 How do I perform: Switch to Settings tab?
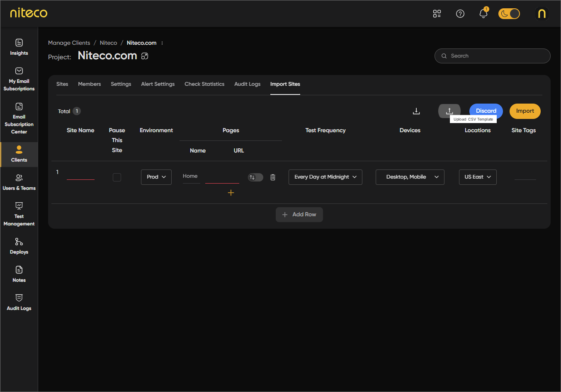coord(121,84)
